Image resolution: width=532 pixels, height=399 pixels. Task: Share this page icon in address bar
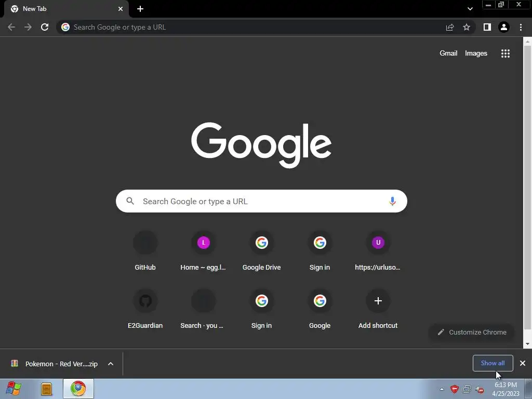click(x=450, y=27)
